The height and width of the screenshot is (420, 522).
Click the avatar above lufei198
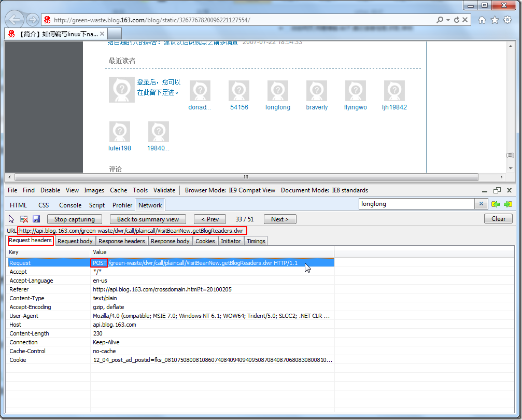pyautogui.click(x=120, y=132)
